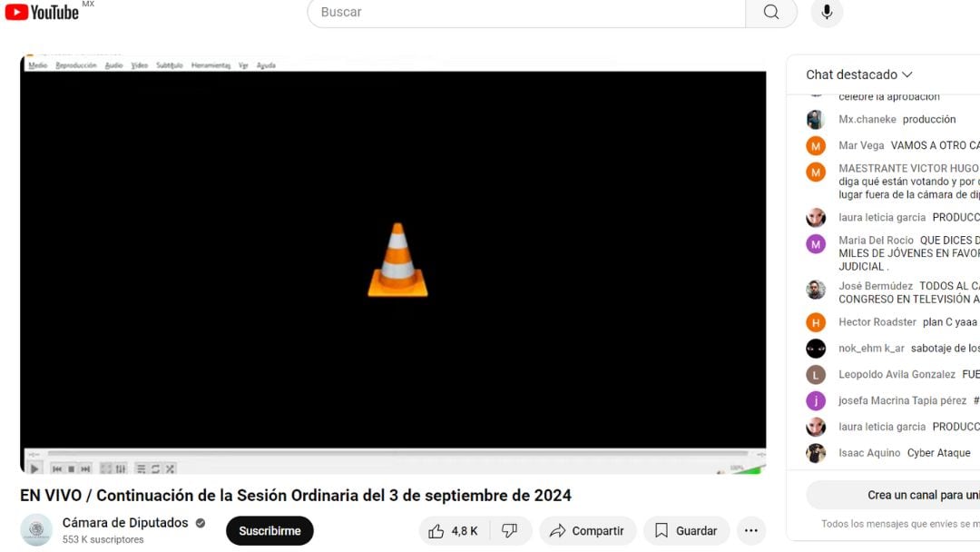Open the Medio menu in VLC
The width and height of the screenshot is (980, 552).
tap(37, 65)
